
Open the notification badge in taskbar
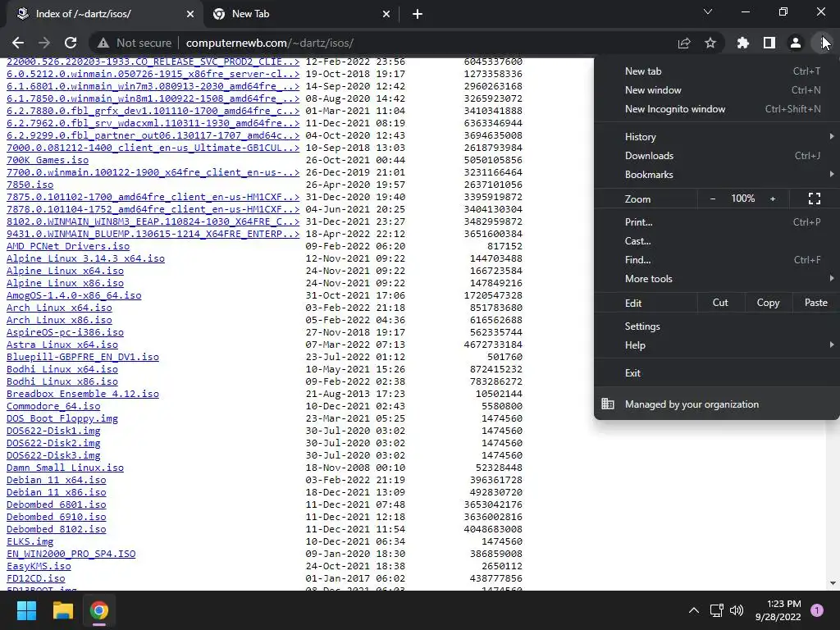point(817,610)
